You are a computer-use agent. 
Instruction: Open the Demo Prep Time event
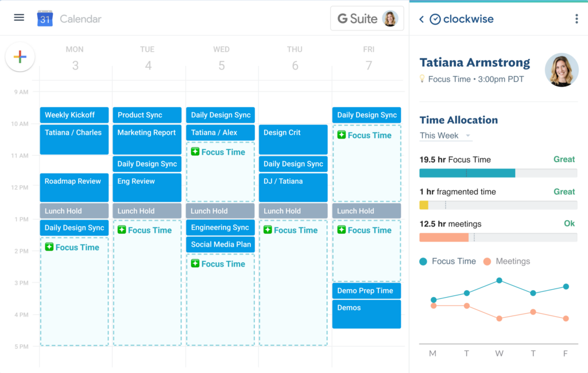tap(366, 291)
